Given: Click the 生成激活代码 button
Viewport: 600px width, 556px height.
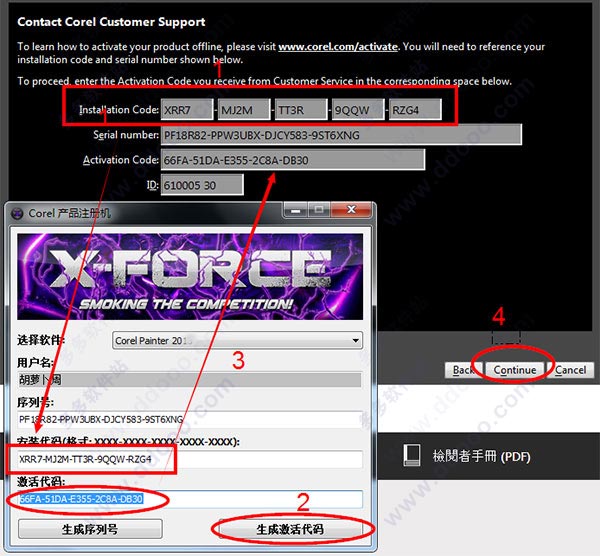Looking at the screenshot, I should tap(290, 529).
